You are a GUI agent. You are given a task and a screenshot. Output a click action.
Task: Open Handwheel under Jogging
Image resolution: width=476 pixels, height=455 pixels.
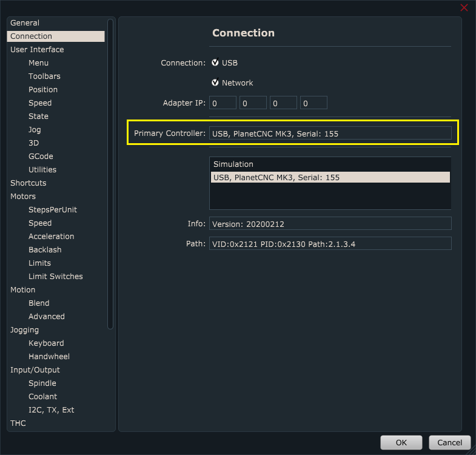[49, 357]
